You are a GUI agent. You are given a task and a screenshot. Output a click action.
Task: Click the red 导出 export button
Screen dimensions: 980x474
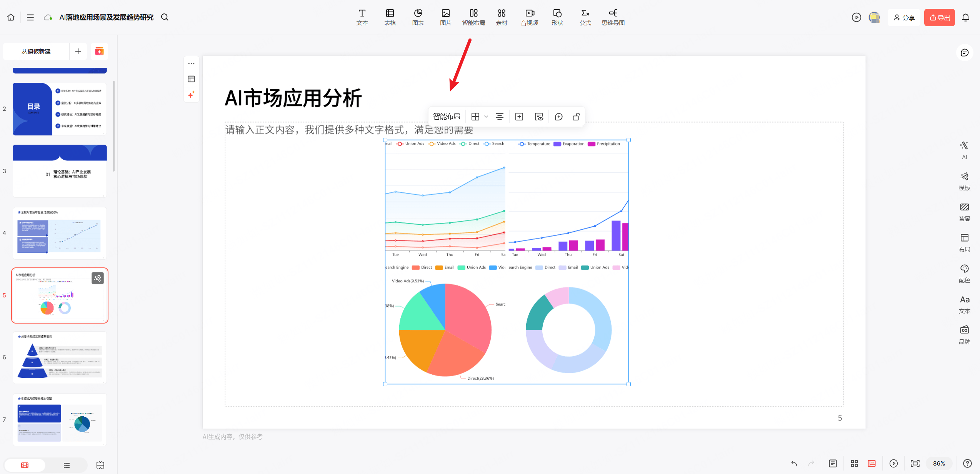click(940, 18)
